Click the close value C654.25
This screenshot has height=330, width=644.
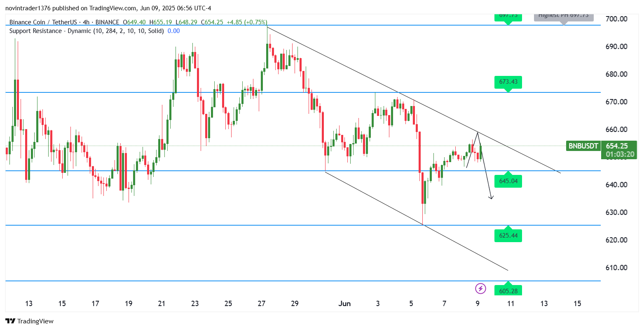click(x=212, y=22)
